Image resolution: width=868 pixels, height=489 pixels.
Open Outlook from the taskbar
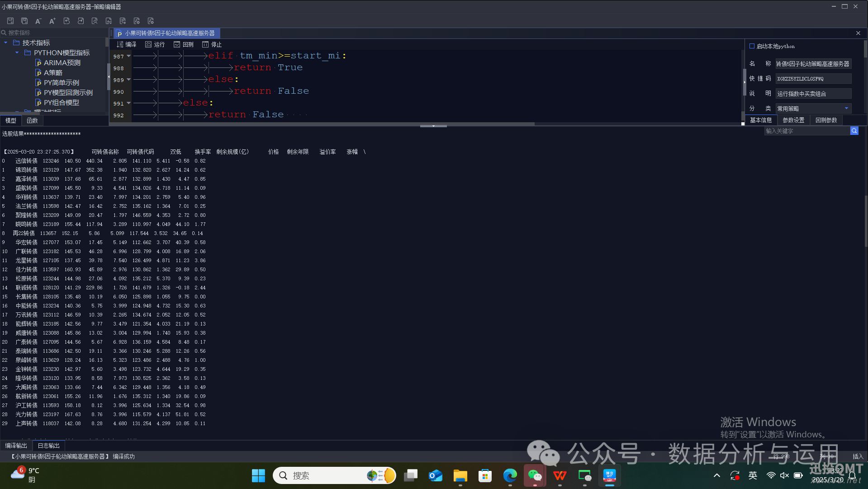435,475
